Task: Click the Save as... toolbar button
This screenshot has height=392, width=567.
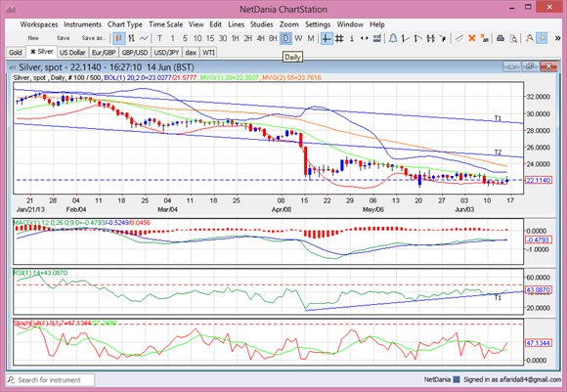Action: coord(94,38)
